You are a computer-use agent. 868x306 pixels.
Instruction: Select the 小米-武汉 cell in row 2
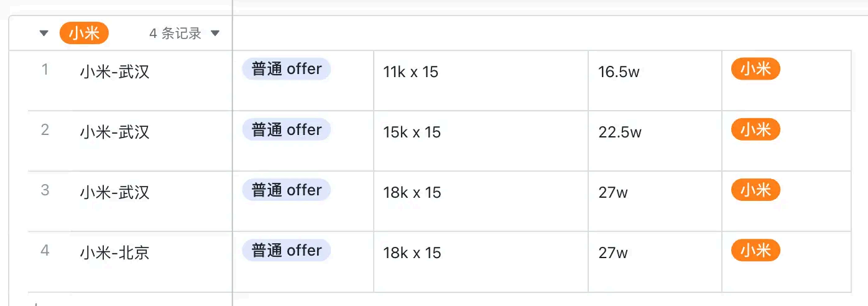coord(114,132)
